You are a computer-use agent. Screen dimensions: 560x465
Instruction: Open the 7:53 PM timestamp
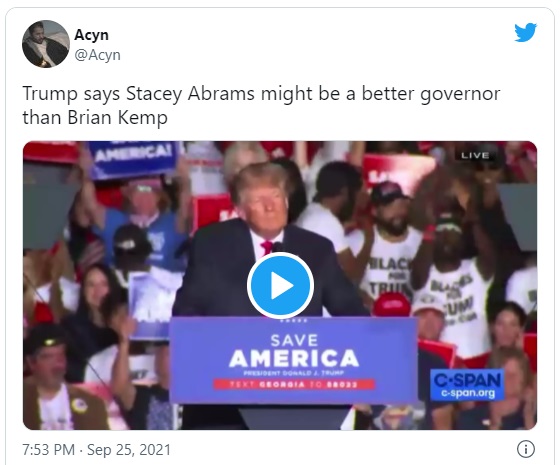pos(49,450)
